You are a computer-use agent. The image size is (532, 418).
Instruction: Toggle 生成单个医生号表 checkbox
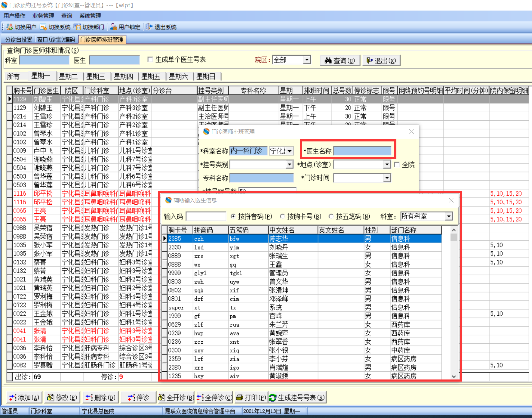[150, 60]
